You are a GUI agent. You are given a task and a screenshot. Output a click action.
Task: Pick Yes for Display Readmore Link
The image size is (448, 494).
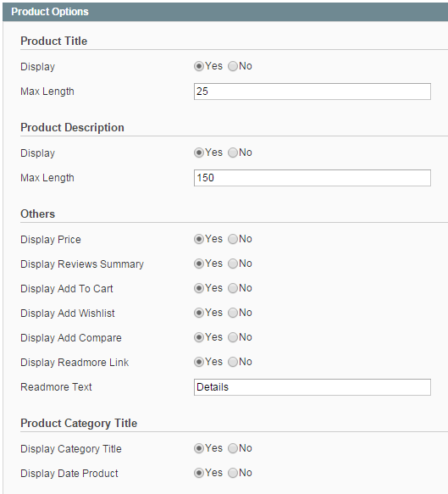(199, 362)
